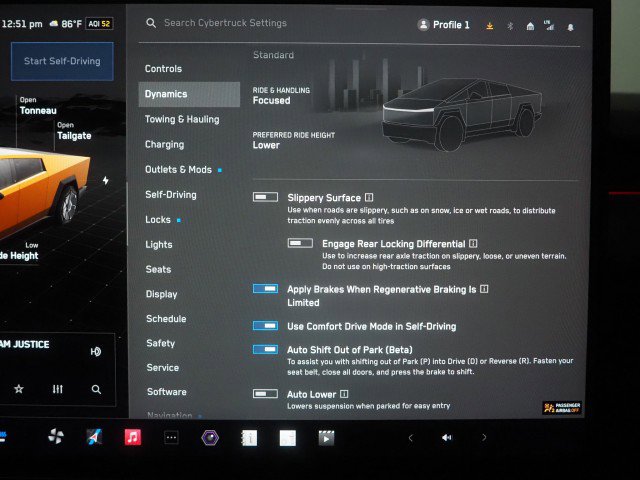
Task: Change Ride & Handling Focused setting
Action: (281, 96)
